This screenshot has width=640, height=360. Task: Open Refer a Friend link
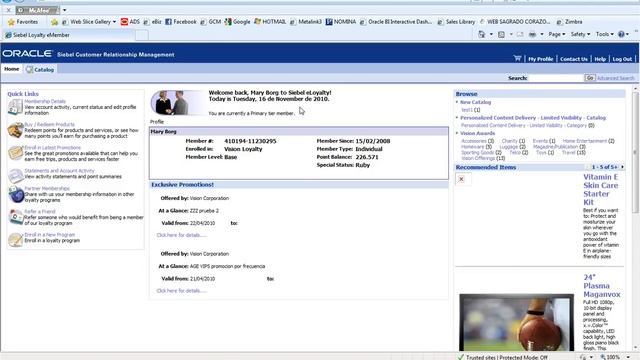[40, 211]
